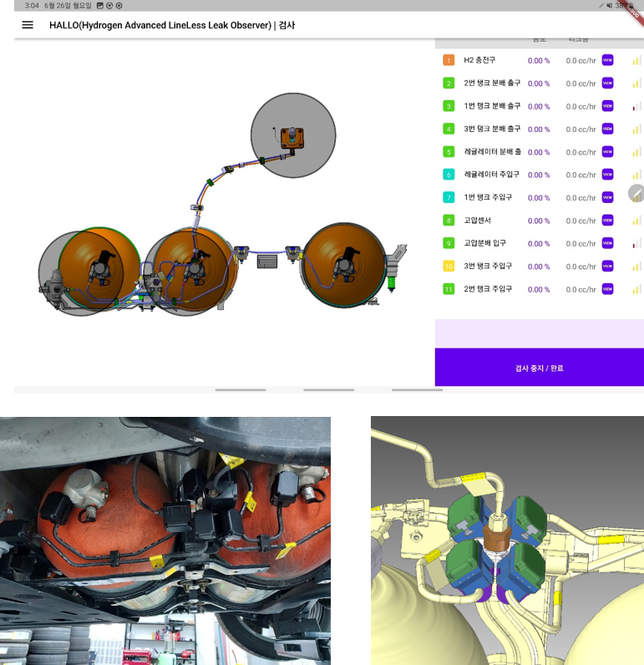Open the hamburger navigation menu
Viewport: 644px width, 665px height.
[x=28, y=25]
